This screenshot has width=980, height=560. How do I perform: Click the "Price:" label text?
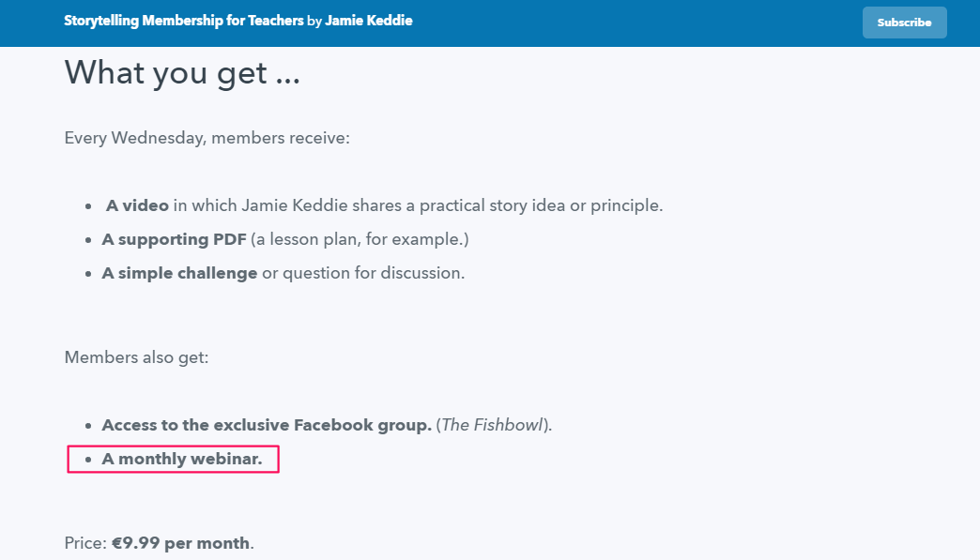[85, 543]
